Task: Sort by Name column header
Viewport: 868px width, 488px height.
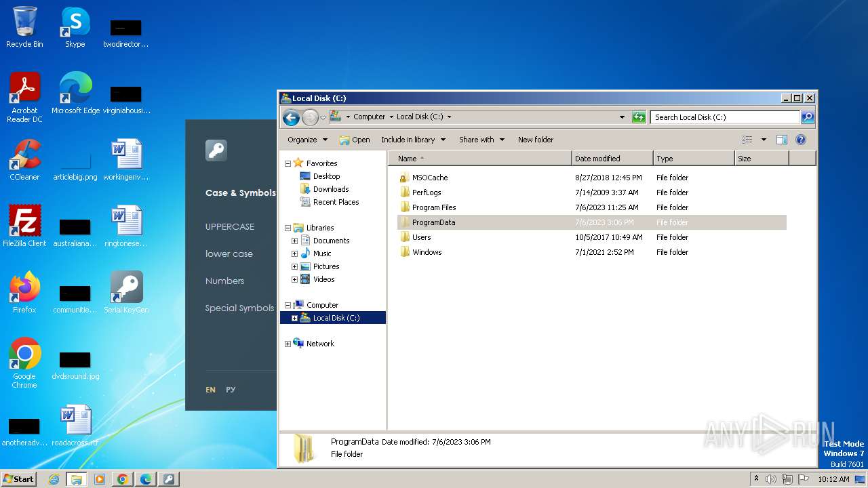Action: (479, 159)
